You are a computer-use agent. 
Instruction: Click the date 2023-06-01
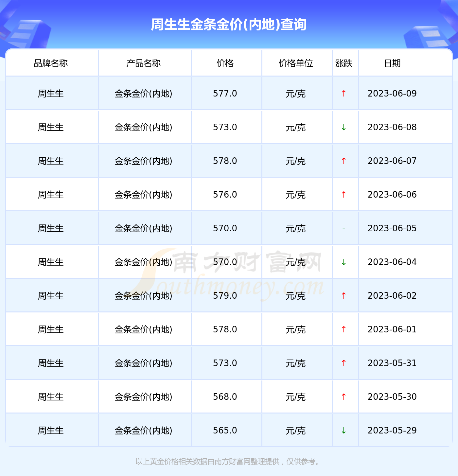click(392, 329)
